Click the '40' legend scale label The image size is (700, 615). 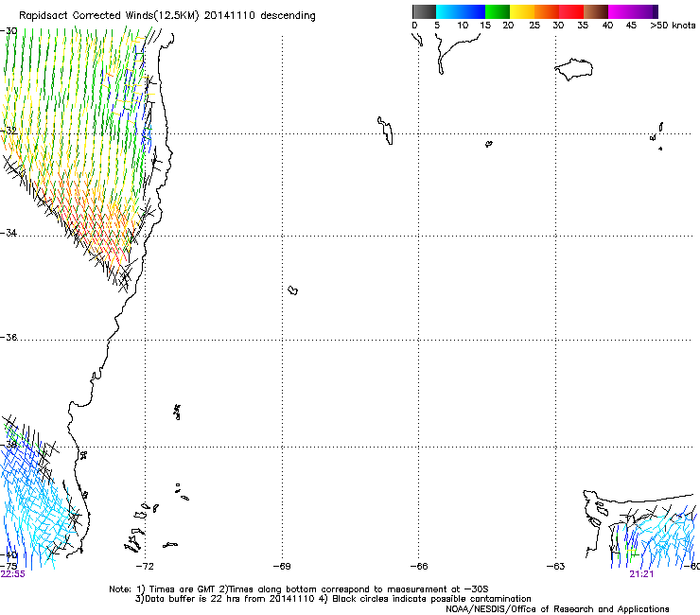tap(607, 26)
